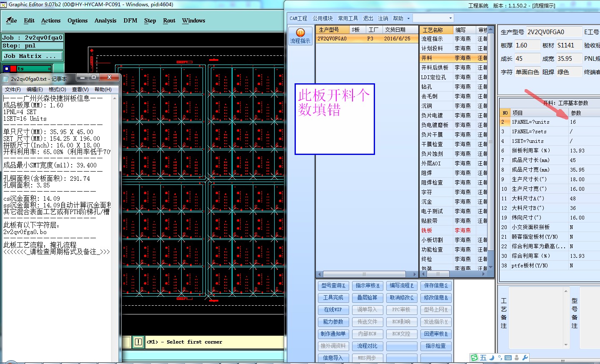The height and width of the screenshot is (364, 600).
Task: Open the Step menu
Action: pyautogui.click(x=150, y=20)
